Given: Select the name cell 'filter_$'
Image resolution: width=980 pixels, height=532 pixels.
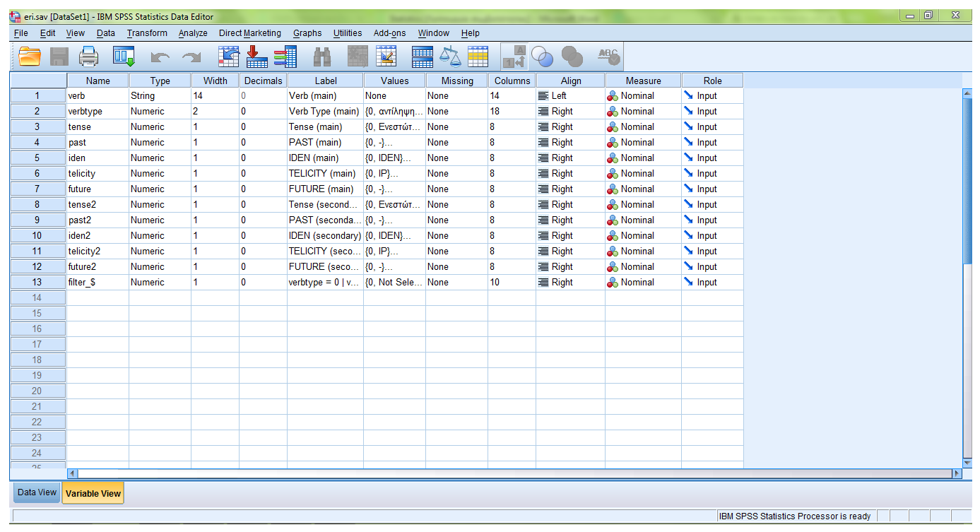Looking at the screenshot, I should [x=98, y=282].
